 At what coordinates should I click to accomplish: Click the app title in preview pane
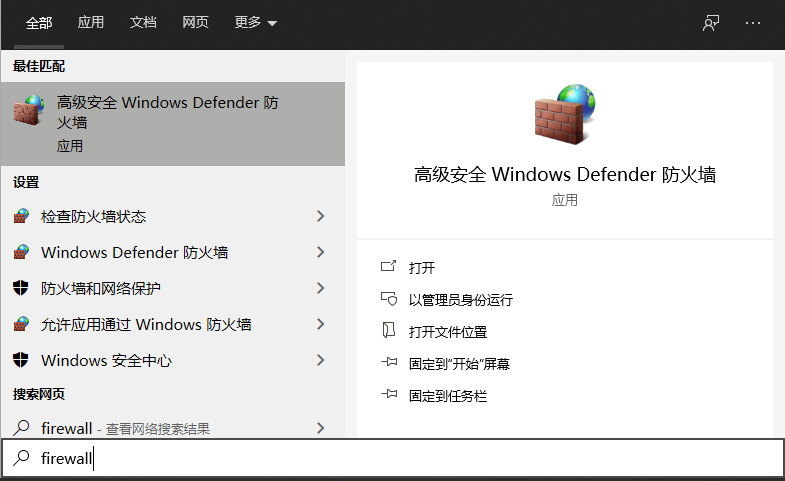565,175
